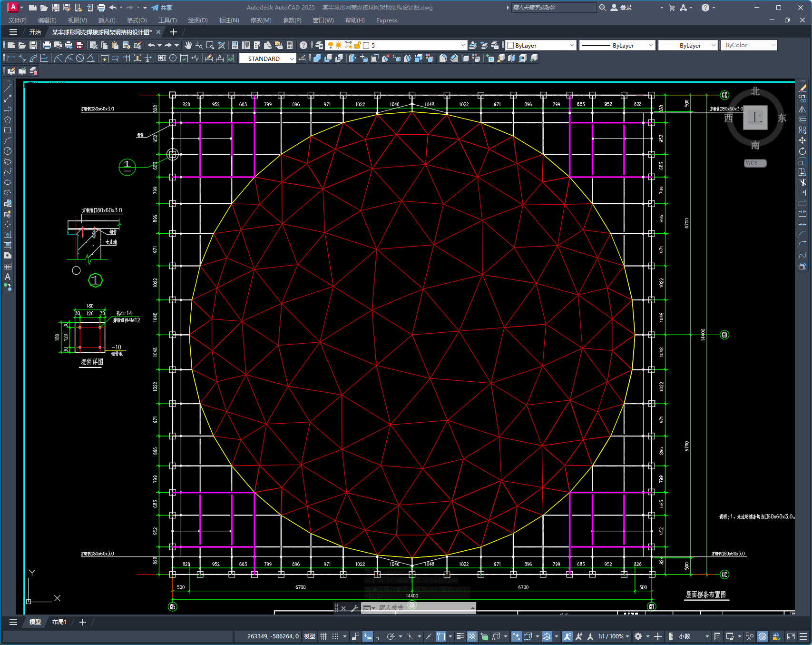Select the Pan hand tool
Viewport: 812px width, 645px height.
click(188, 45)
